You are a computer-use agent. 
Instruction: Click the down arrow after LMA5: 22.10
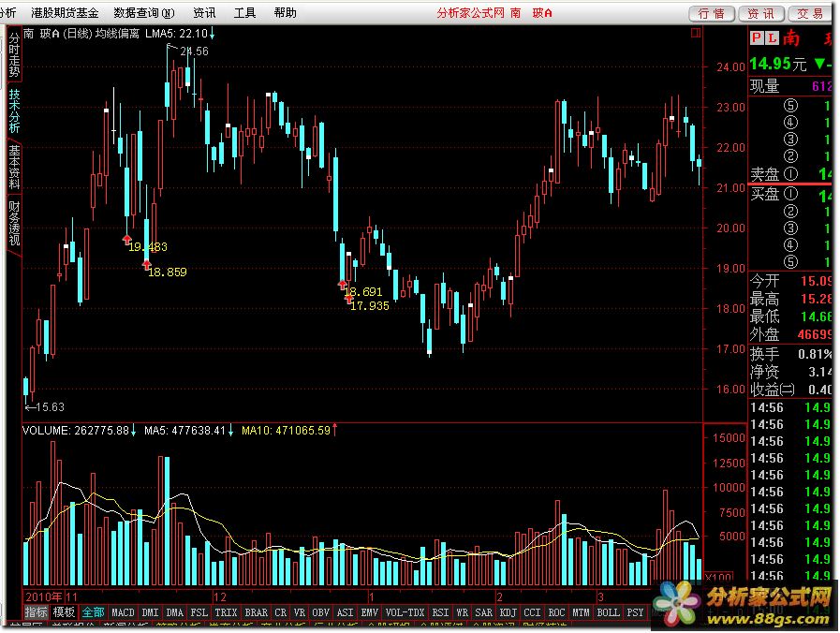tap(213, 34)
